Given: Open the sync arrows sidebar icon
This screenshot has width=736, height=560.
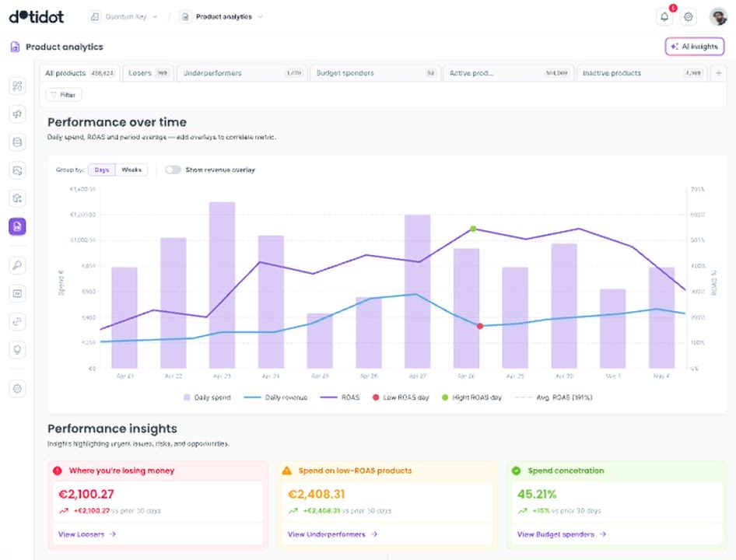Looking at the screenshot, I should coord(17,321).
